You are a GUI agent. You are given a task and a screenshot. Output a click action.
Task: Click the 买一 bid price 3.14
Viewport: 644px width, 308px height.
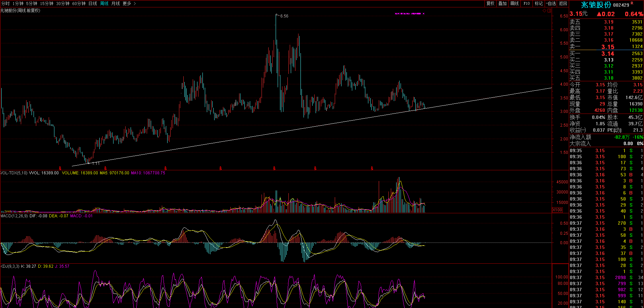click(x=608, y=53)
